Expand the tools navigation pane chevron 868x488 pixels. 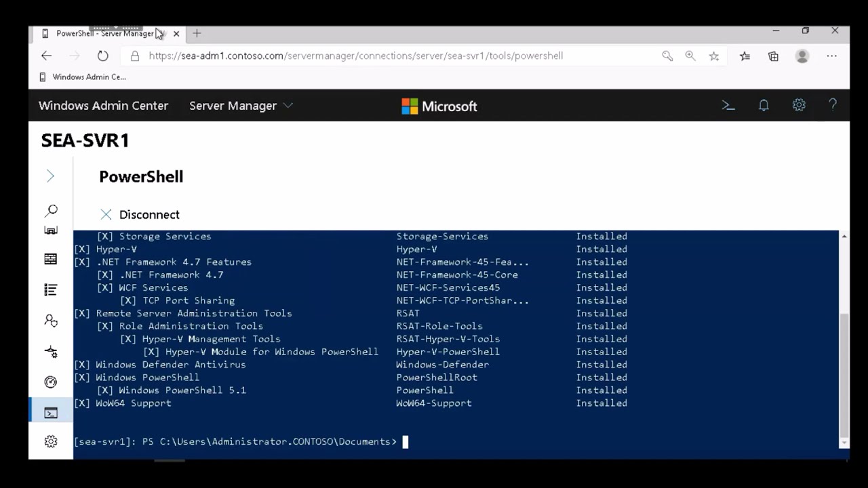pos(50,176)
